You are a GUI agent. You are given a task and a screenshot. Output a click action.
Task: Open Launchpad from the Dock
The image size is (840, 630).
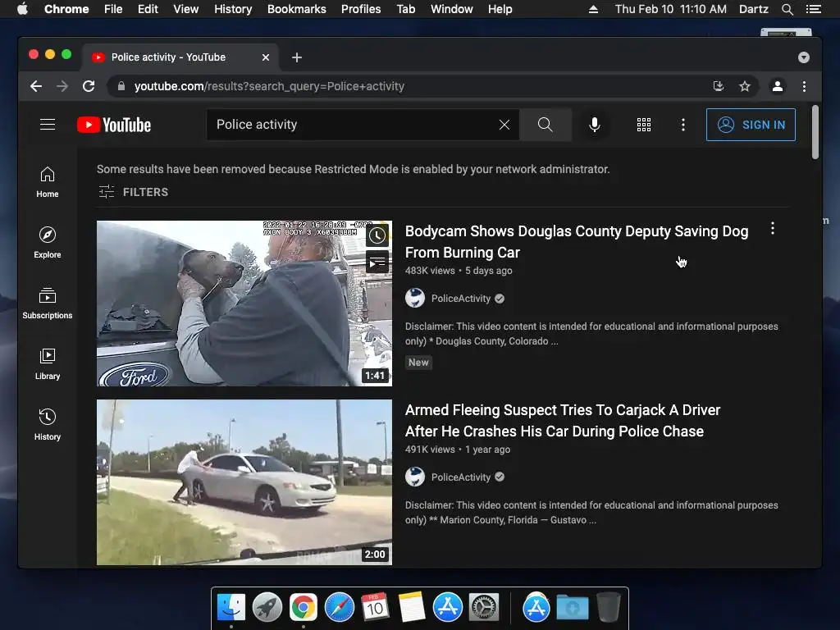coord(267,608)
